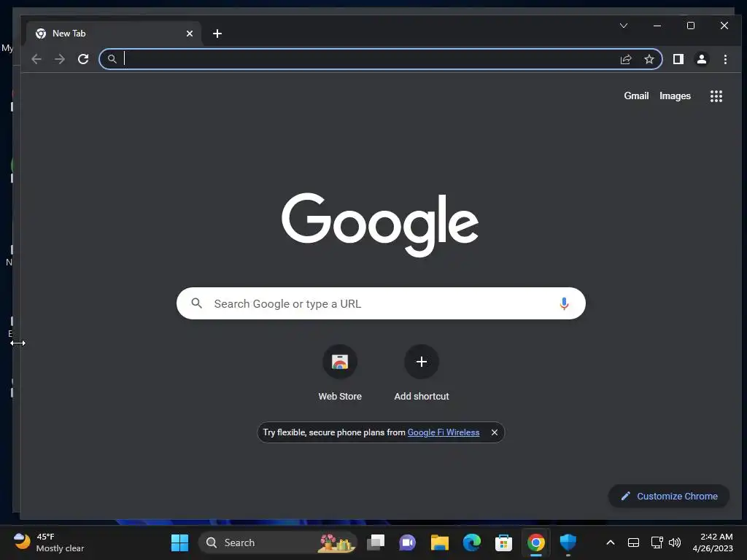Maximize the Chrome window

pyautogui.click(x=691, y=26)
